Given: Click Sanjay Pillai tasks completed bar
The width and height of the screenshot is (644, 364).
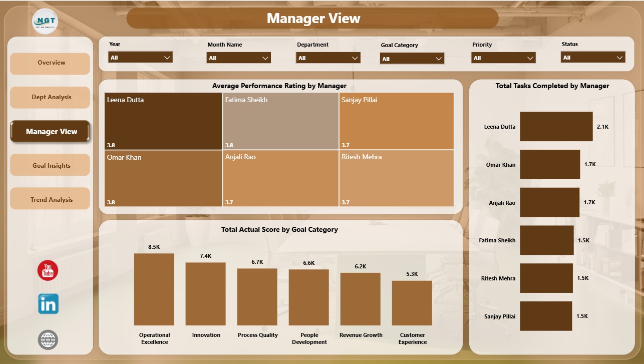Looking at the screenshot, I should pos(546,316).
